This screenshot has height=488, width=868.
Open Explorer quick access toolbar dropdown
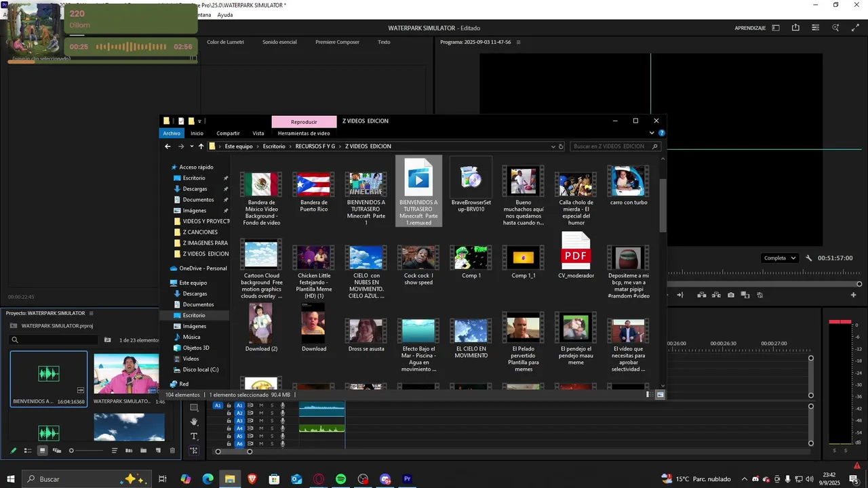tap(200, 121)
